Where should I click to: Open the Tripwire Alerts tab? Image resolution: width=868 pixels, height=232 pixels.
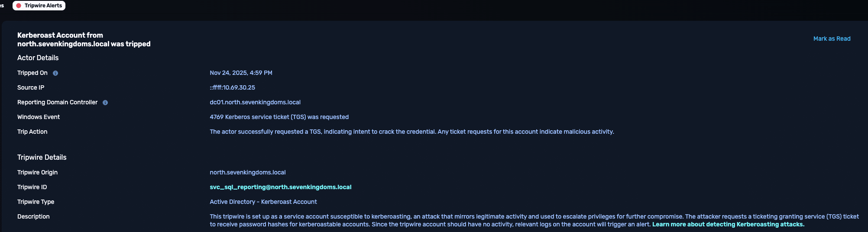pyautogui.click(x=39, y=6)
